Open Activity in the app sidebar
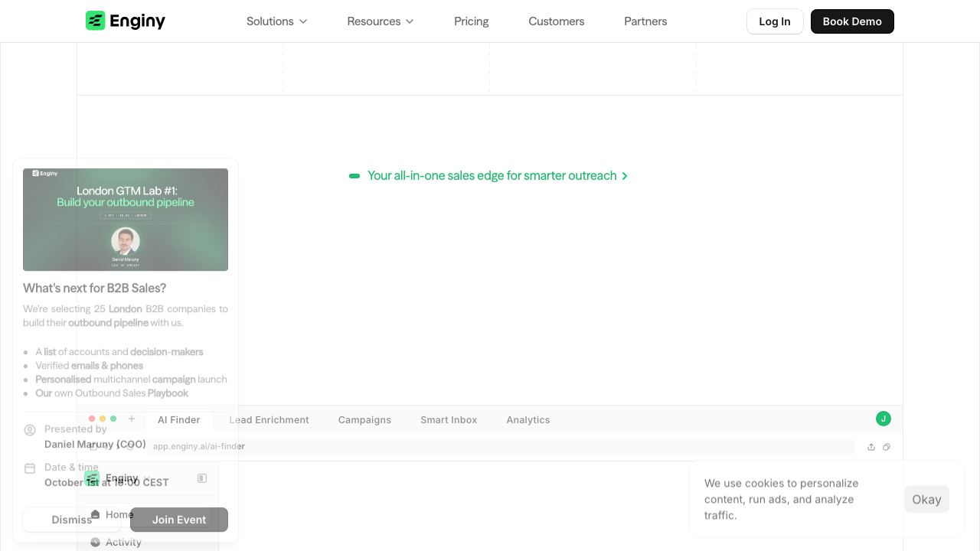Screen dimensions: 980x551 [x=116, y=542]
